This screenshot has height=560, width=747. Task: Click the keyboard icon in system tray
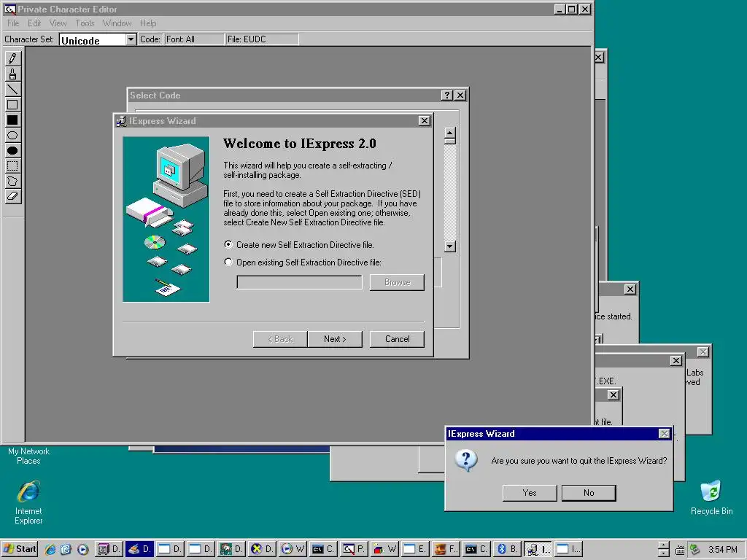[680, 550]
